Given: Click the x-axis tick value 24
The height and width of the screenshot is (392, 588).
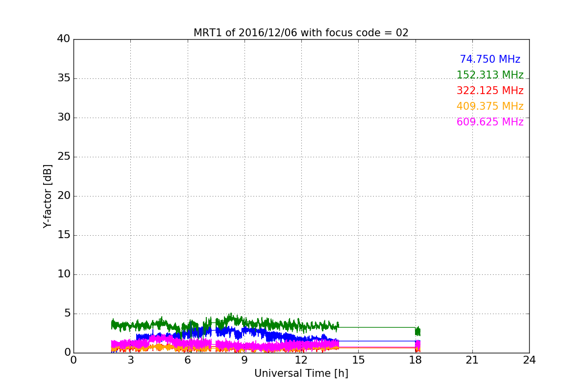Looking at the screenshot, I should coord(529,360).
